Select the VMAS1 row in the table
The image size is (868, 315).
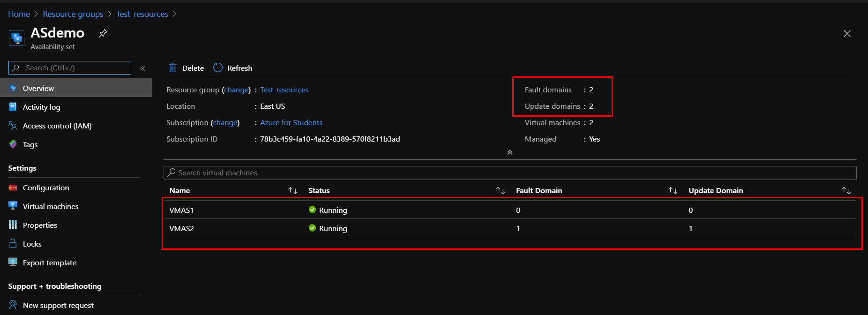tap(181, 210)
